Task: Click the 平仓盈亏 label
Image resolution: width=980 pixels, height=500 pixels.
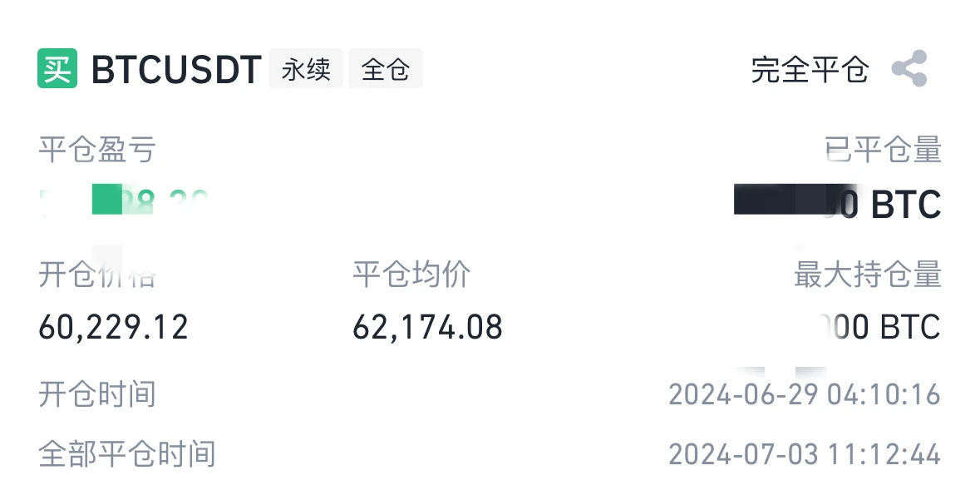Action: pos(97,151)
